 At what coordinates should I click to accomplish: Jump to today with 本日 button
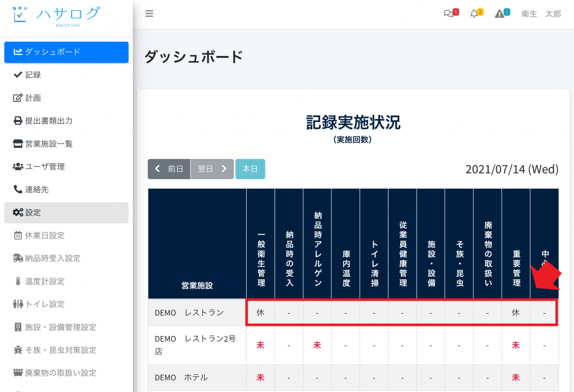click(250, 169)
